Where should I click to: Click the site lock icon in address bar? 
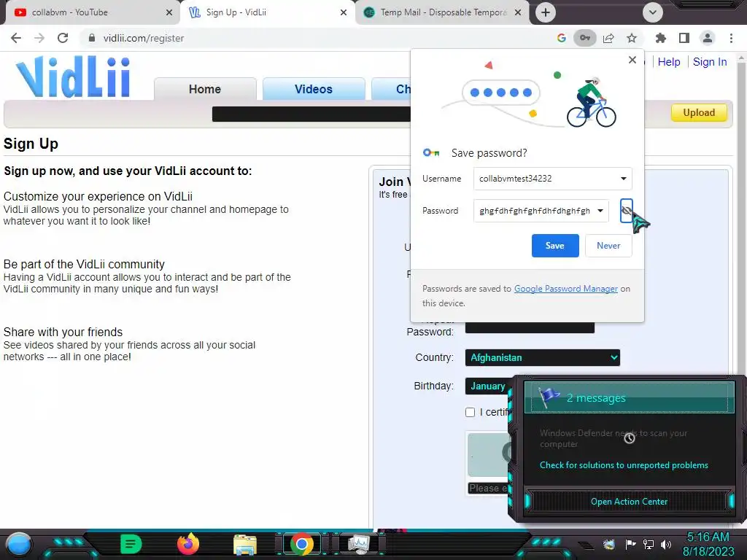pos(92,38)
